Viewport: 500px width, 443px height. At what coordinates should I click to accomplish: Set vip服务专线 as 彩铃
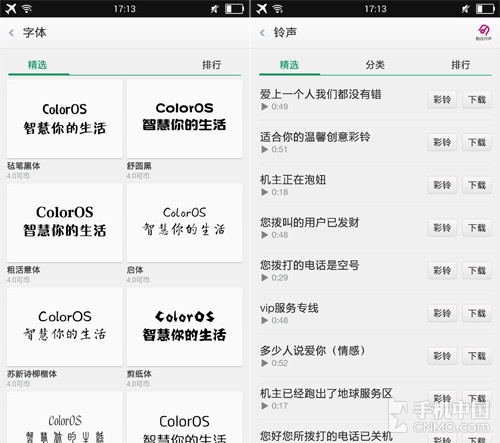(442, 313)
